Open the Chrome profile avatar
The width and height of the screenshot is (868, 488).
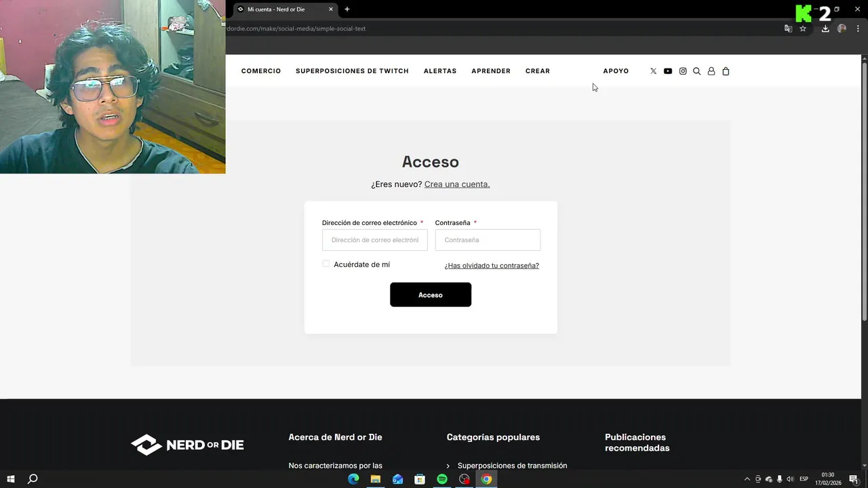coord(842,28)
